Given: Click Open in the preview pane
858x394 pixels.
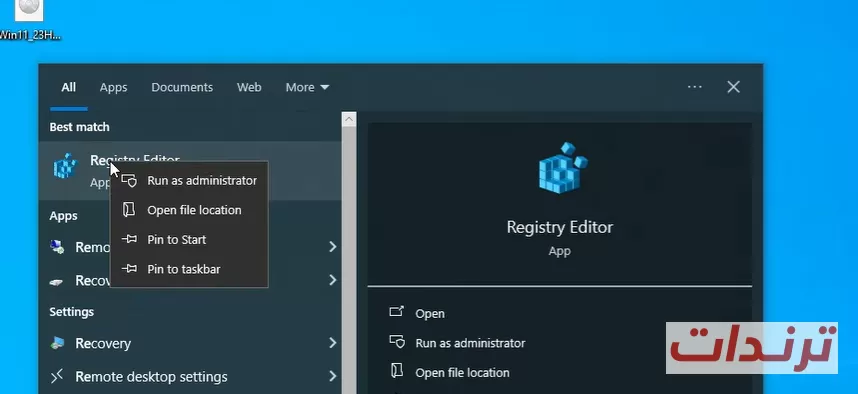Looking at the screenshot, I should [x=430, y=314].
